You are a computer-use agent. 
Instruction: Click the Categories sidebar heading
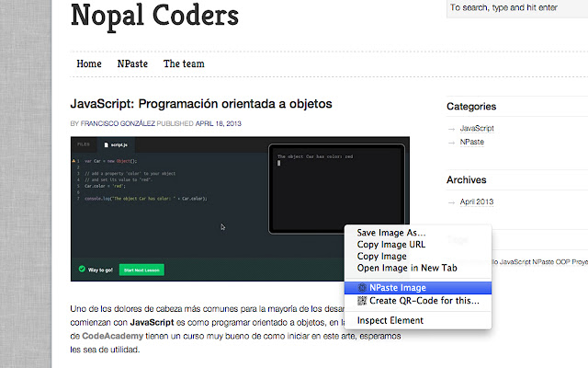pyautogui.click(x=471, y=107)
